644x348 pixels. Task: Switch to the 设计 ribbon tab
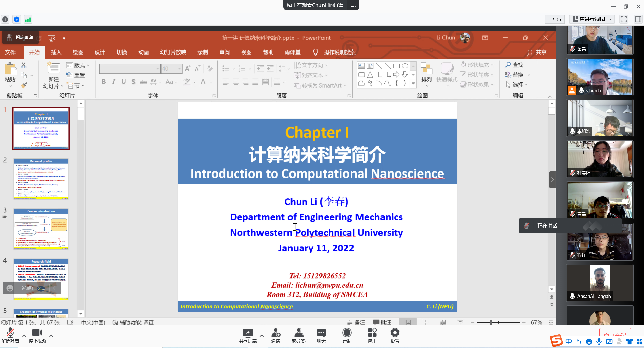[x=100, y=52]
